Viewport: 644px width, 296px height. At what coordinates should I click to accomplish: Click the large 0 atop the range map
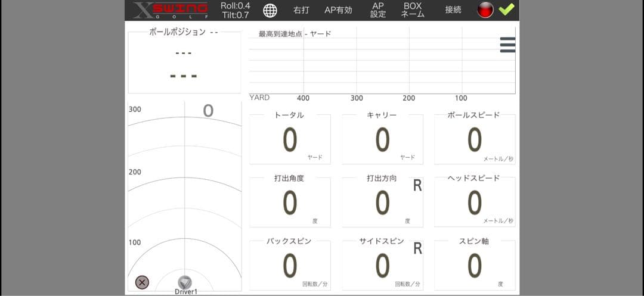pyautogui.click(x=208, y=111)
